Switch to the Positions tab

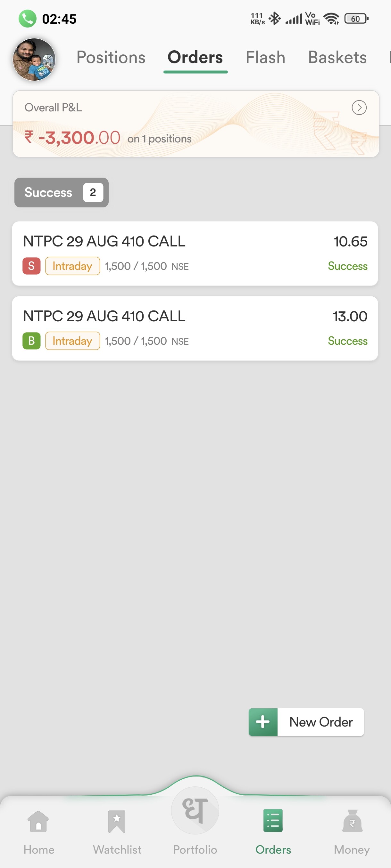(111, 57)
